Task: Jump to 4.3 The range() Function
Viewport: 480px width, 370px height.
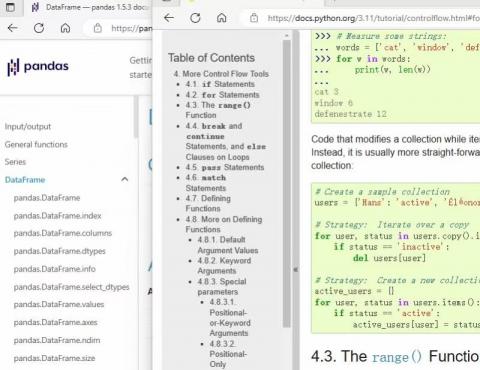Action: (x=218, y=110)
